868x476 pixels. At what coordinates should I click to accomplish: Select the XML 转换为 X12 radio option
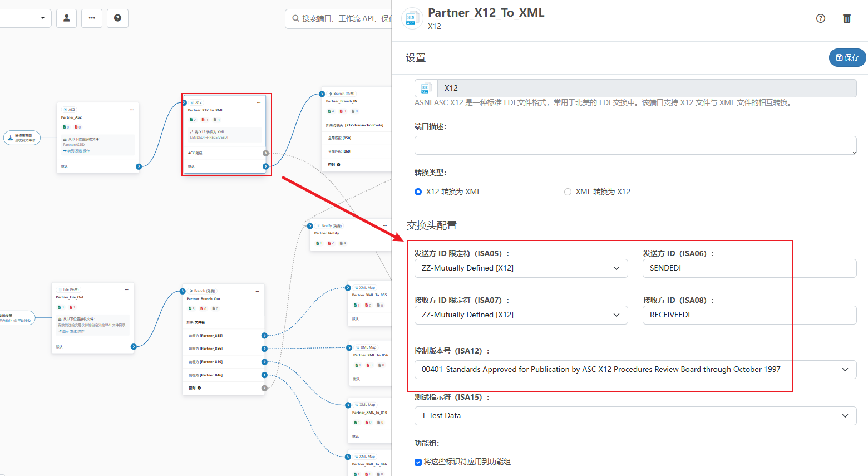568,192
